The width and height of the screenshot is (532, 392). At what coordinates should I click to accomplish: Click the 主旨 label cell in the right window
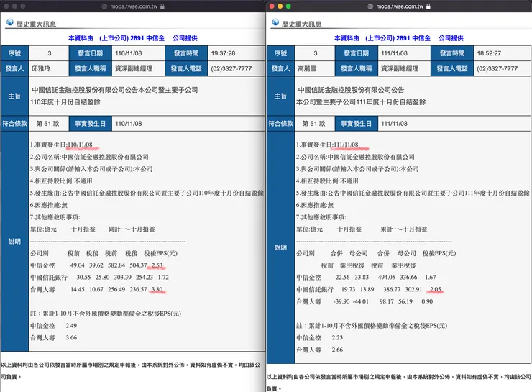click(x=280, y=96)
